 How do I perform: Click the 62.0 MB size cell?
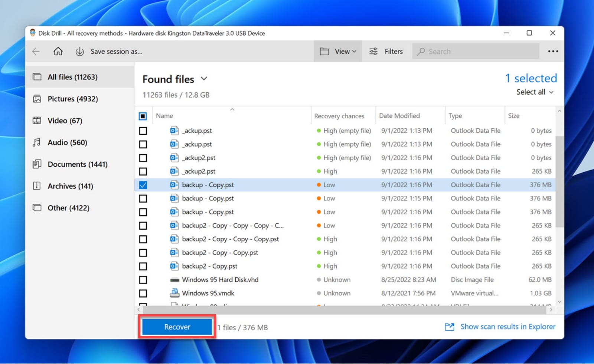pos(540,280)
